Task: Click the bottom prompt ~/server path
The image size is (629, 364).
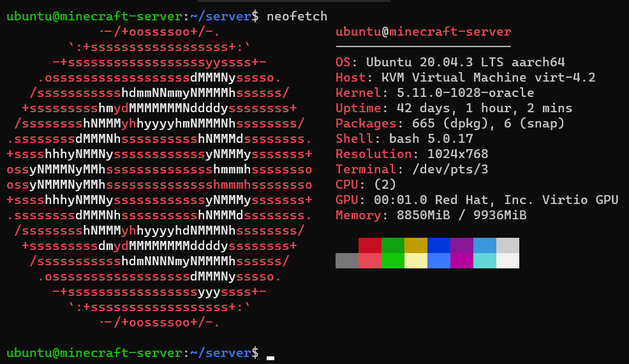Action: pyautogui.click(x=221, y=353)
